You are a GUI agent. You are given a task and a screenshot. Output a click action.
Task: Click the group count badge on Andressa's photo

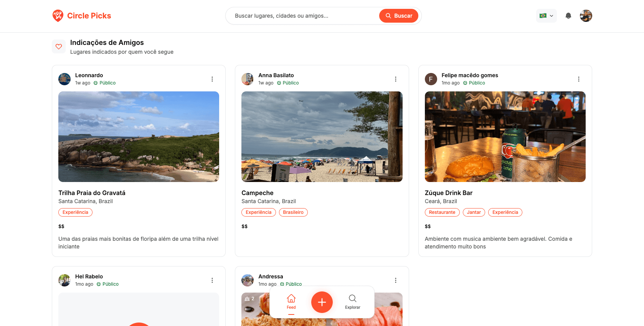tap(249, 299)
